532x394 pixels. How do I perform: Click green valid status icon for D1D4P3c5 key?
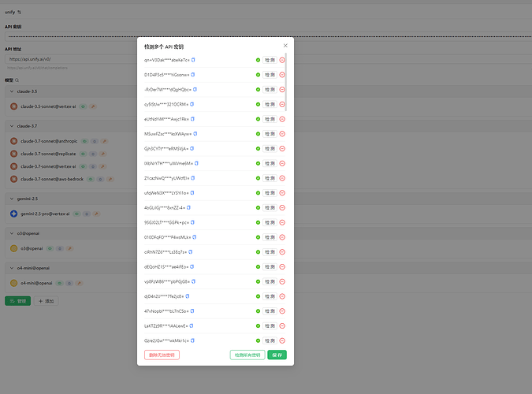258,75
